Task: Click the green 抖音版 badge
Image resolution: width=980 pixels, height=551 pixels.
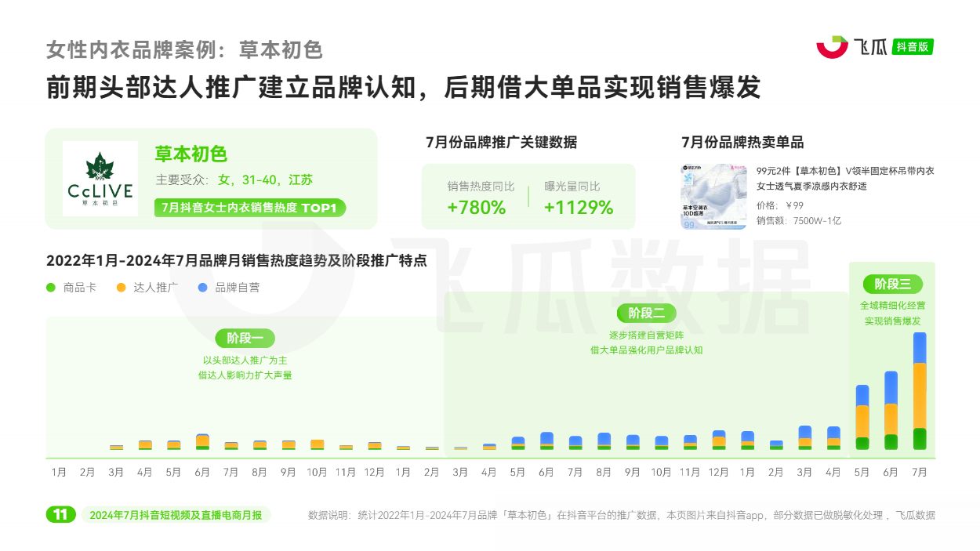Action: coord(913,47)
